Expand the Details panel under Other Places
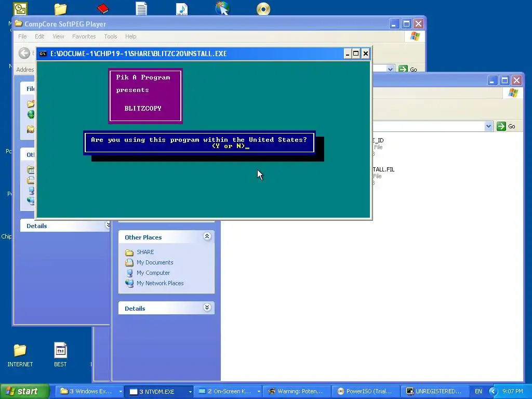Viewport: 532px width, 399px height. 207,308
